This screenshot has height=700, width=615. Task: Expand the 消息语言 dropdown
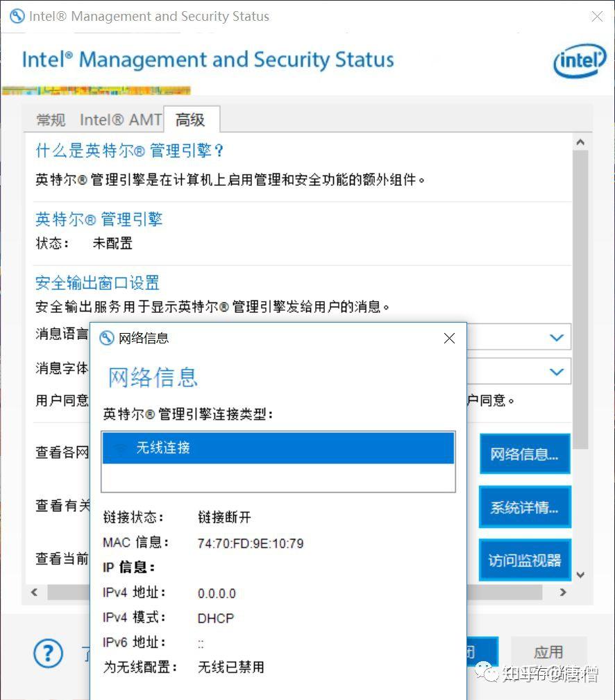pos(556,337)
